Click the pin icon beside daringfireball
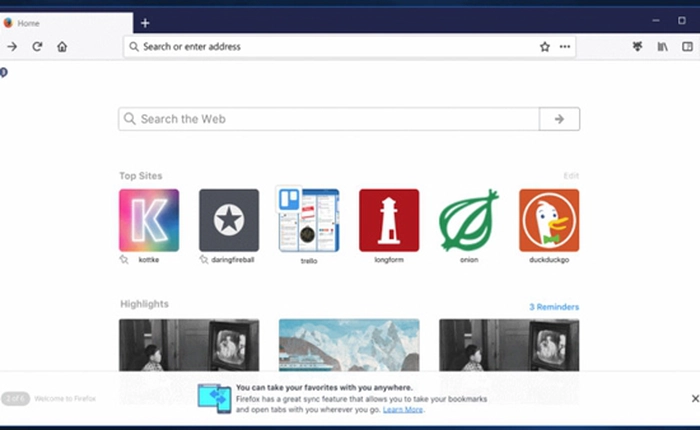This screenshot has height=430, width=700. 204,259
